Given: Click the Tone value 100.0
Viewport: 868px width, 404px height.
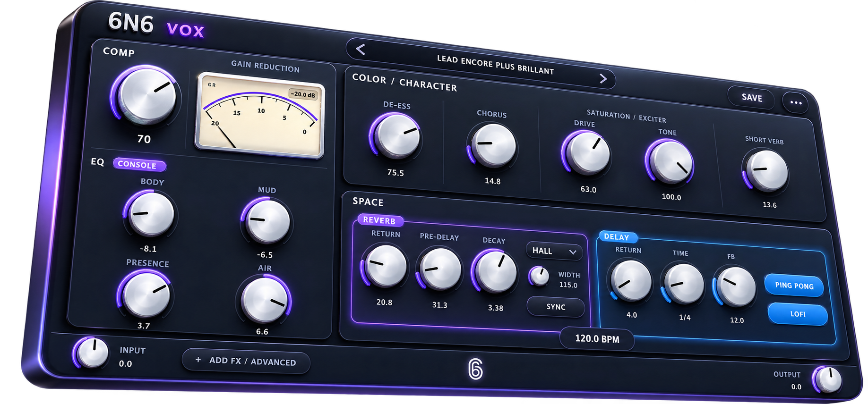Looking at the screenshot, I should [x=671, y=197].
